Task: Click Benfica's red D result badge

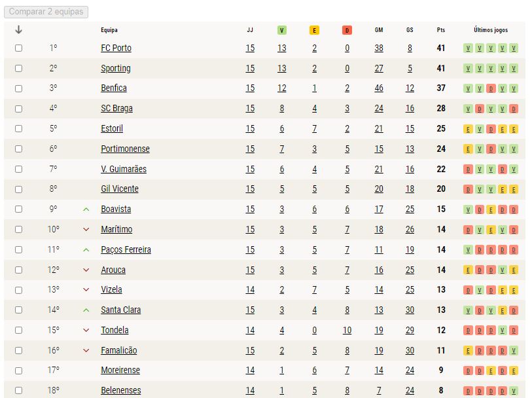Action: tap(491, 88)
